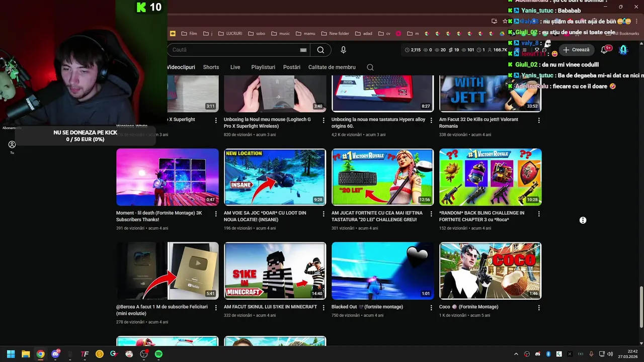Screen dimensions: 644x362
Task: Play the NEW LOCATION Fortnite thumbnail
Action: point(275,177)
